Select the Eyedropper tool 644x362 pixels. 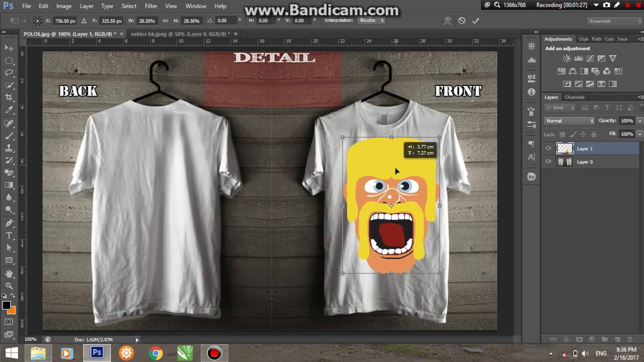click(9, 110)
